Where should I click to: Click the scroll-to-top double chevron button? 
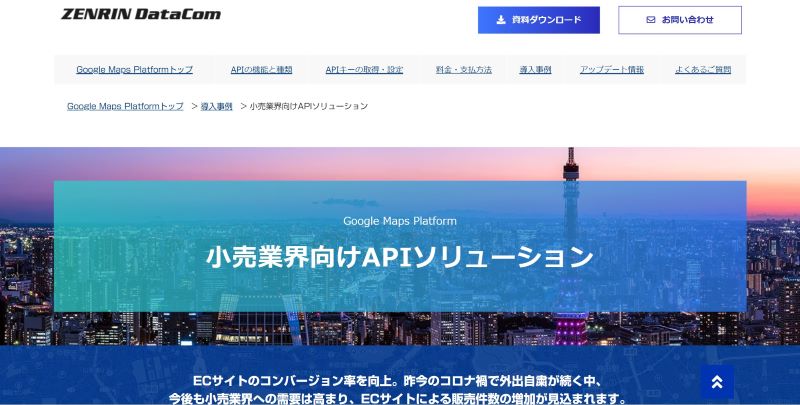[717, 382]
